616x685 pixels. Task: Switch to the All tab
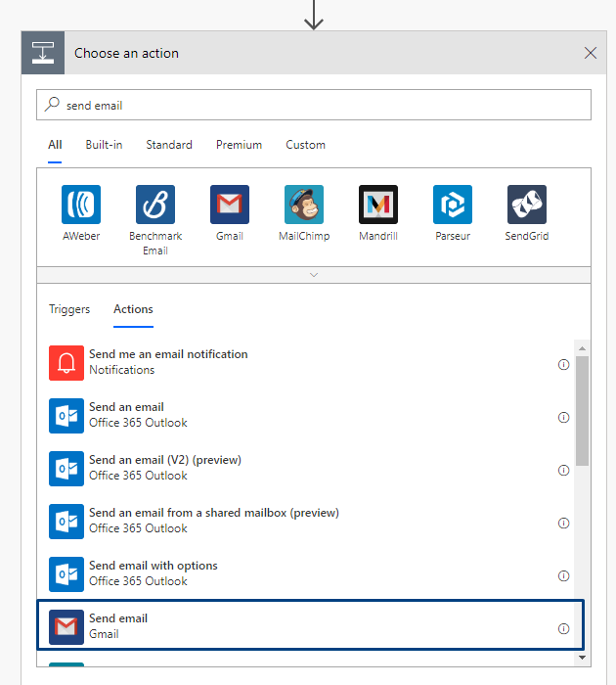pyautogui.click(x=55, y=145)
